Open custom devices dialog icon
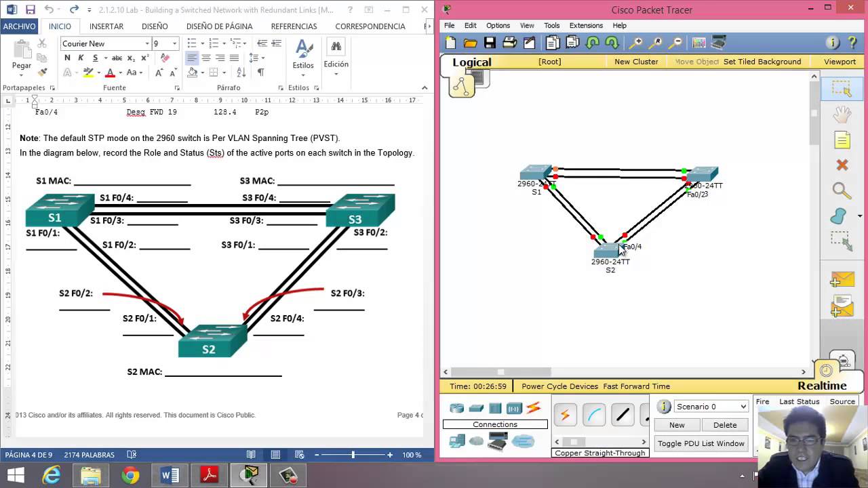868x488 pixels. coord(718,43)
